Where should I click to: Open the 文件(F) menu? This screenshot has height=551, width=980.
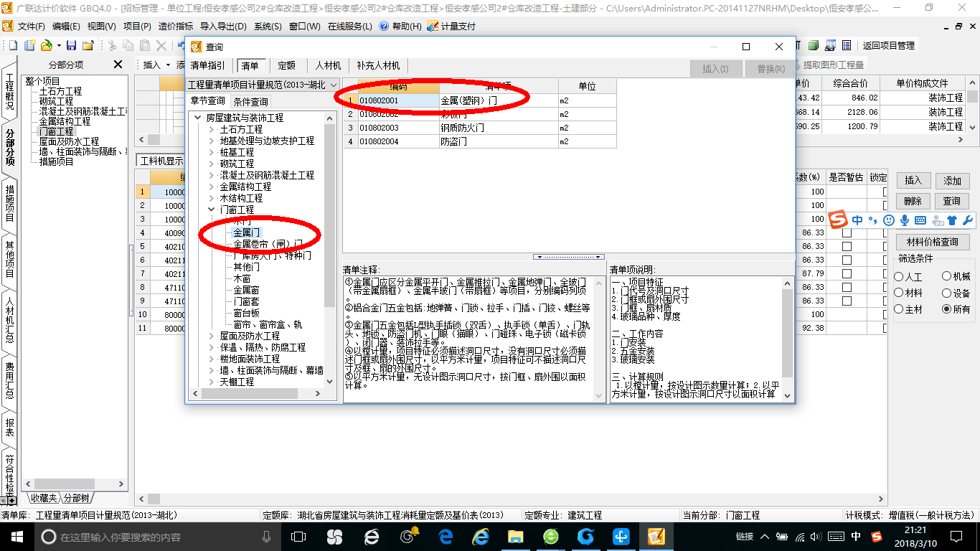(31, 27)
